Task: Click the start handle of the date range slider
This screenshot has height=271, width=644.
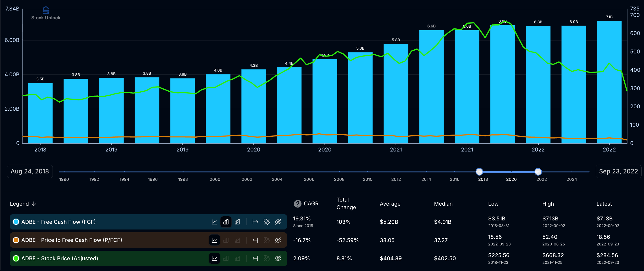Action: click(x=479, y=172)
